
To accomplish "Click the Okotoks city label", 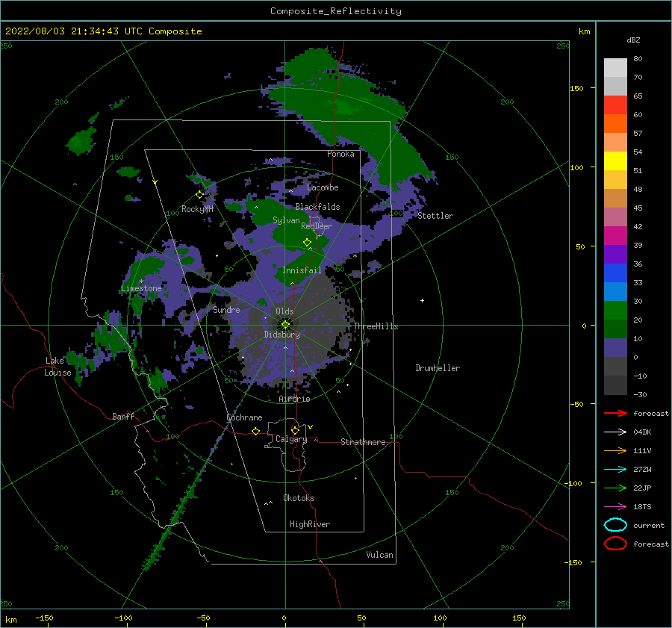I will pos(299,498).
